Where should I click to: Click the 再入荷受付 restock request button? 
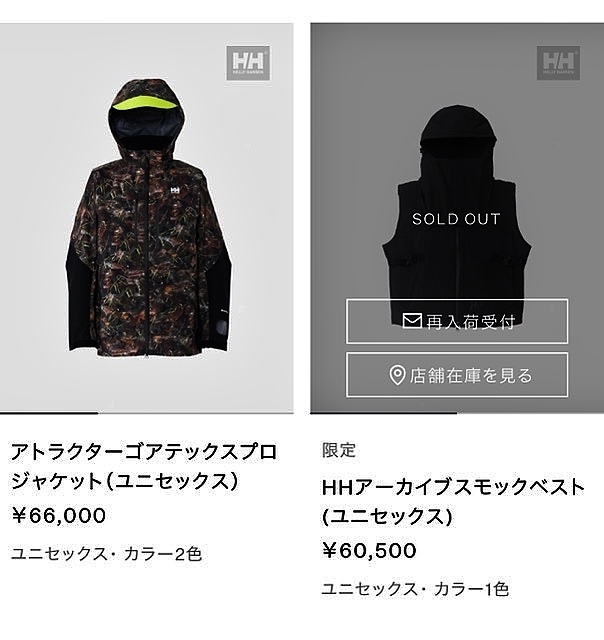(457, 321)
